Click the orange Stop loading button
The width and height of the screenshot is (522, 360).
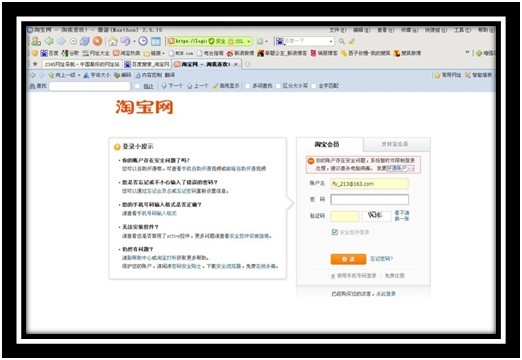pos(98,41)
